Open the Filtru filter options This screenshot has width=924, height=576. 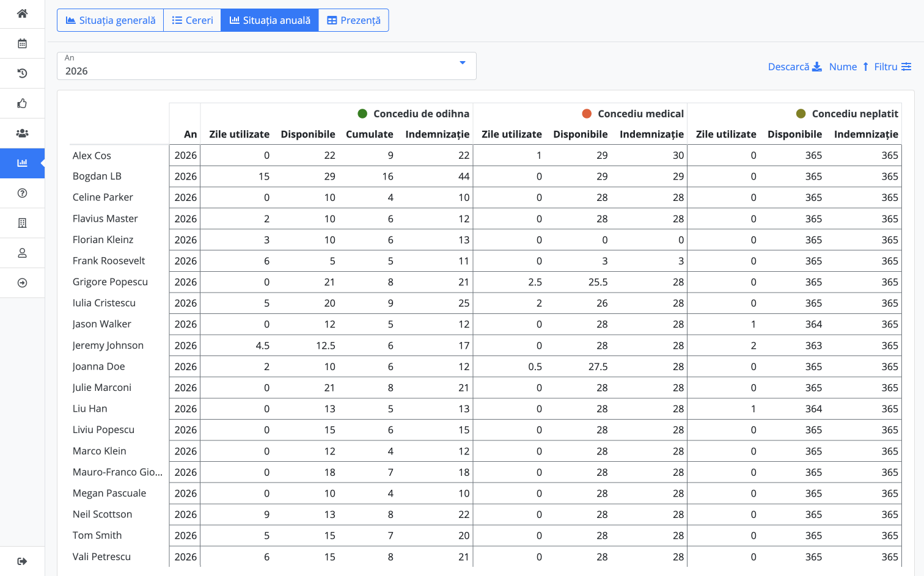tap(892, 67)
